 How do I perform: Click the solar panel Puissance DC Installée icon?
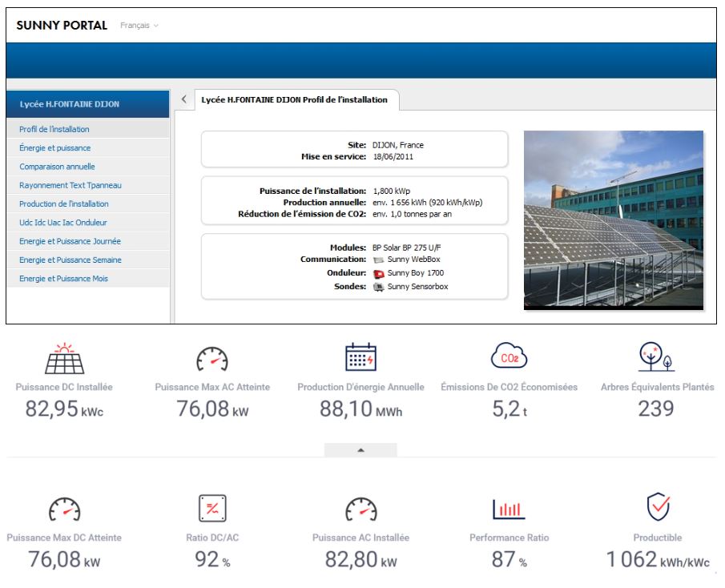tap(64, 358)
